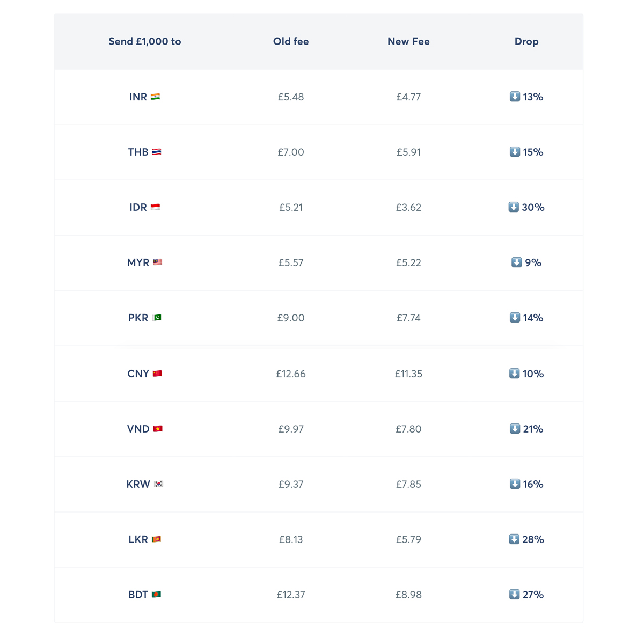This screenshot has width=644, height=644.
Task: Click the "Drop" column header
Action: (x=526, y=41)
